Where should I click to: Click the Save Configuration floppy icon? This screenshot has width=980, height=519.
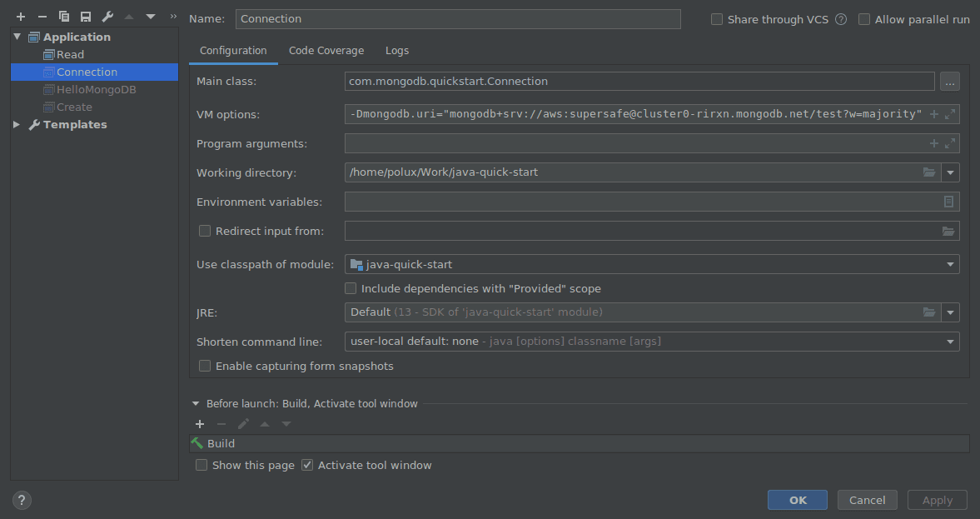coord(86,17)
